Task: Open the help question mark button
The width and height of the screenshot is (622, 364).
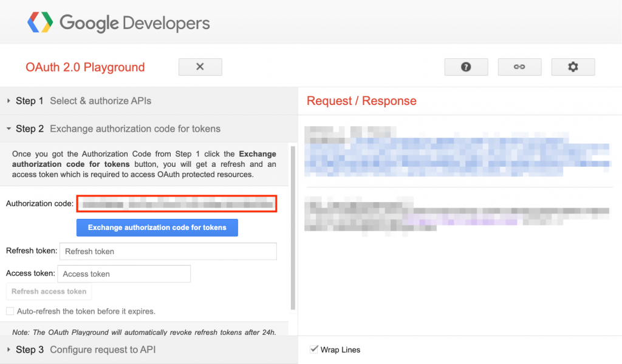Action: [x=466, y=67]
